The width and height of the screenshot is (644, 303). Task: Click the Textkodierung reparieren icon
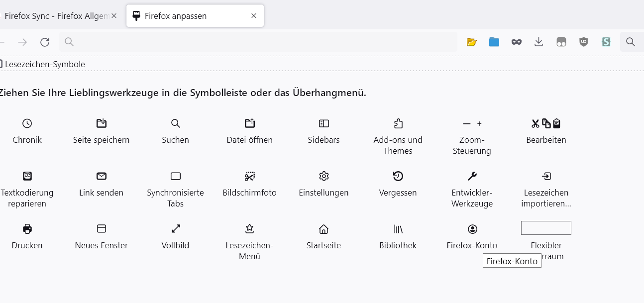(27, 176)
